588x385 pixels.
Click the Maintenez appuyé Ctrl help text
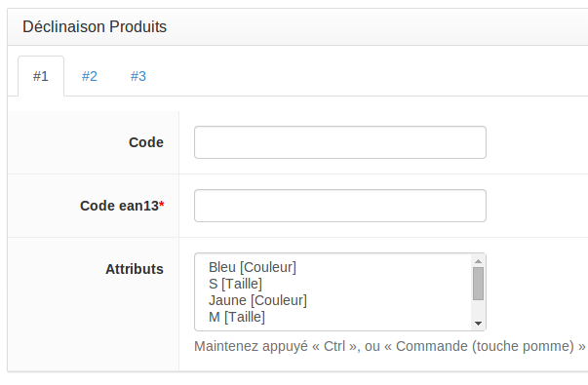coord(390,346)
